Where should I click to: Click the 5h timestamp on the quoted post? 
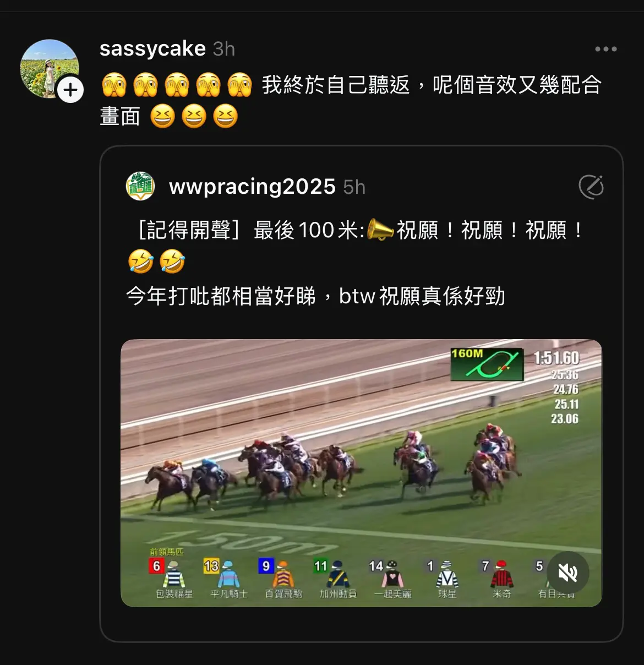pos(354,187)
